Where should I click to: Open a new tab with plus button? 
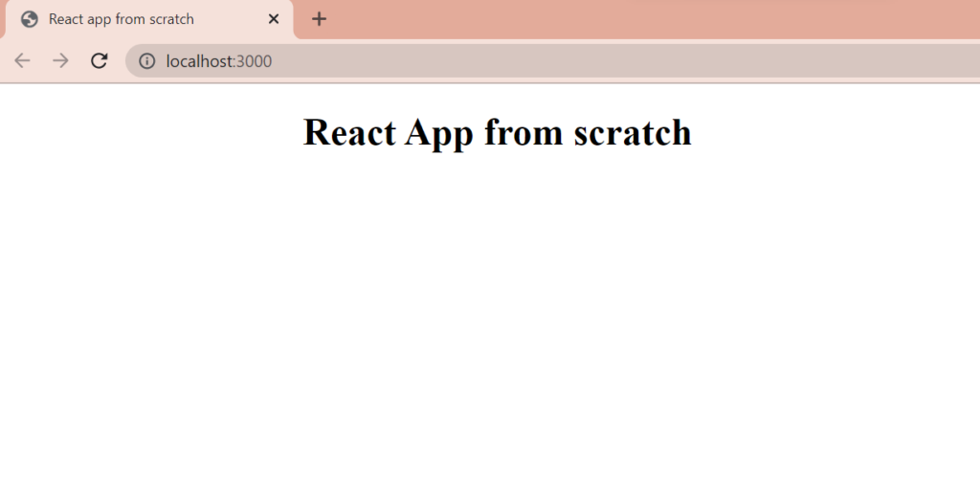(x=319, y=19)
